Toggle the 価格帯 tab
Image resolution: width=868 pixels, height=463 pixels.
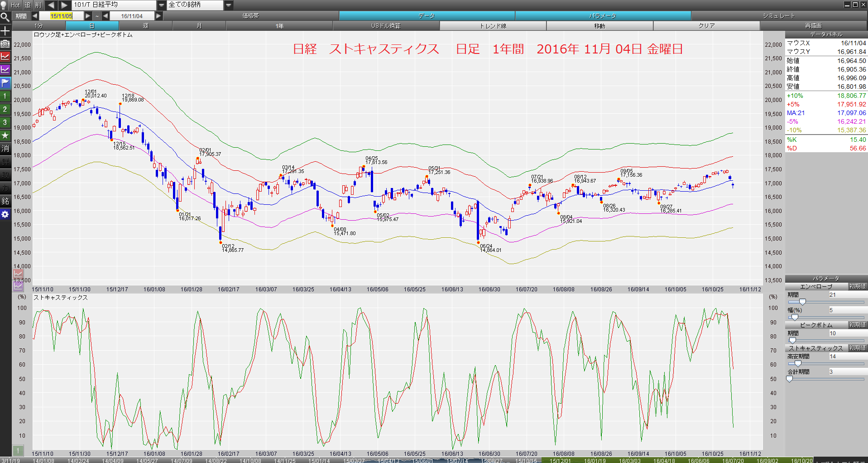[x=250, y=16]
